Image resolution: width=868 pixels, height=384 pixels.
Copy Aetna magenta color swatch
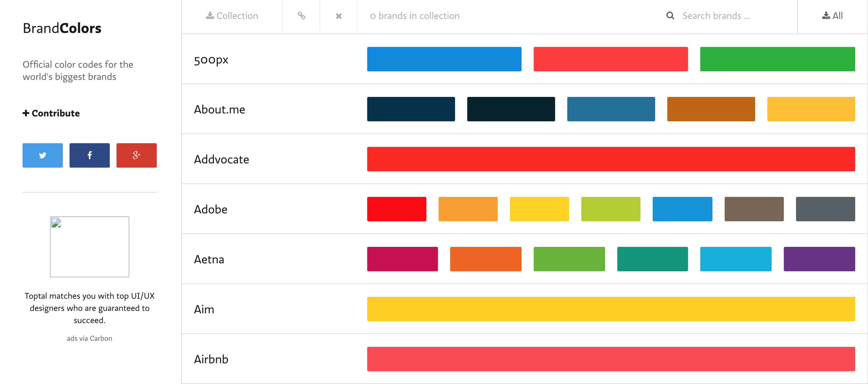tap(403, 259)
